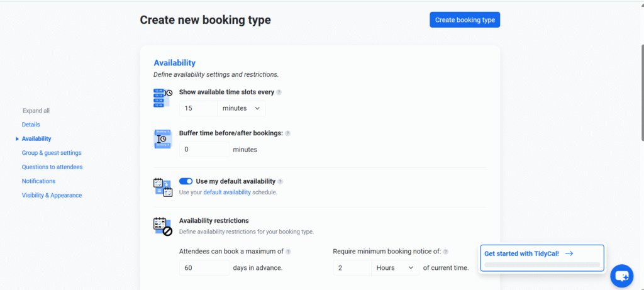The height and width of the screenshot is (290, 644).
Task: Open help tooltip for time slots
Action: [279, 92]
